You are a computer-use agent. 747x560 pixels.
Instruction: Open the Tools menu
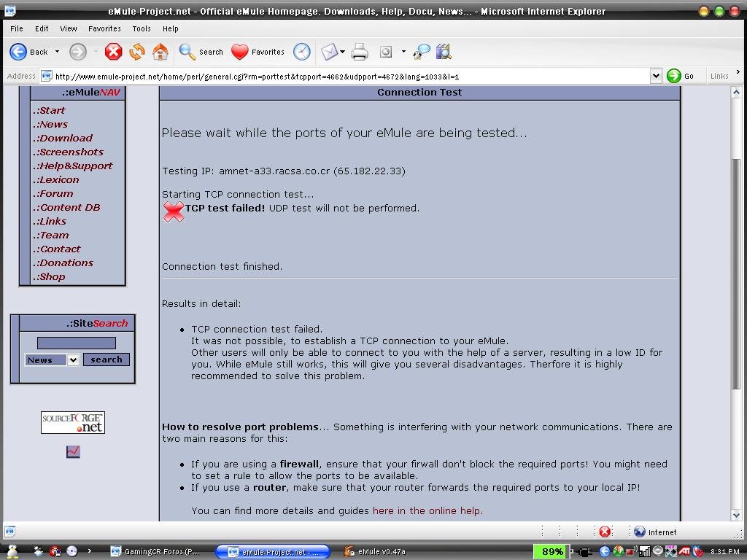tap(142, 28)
